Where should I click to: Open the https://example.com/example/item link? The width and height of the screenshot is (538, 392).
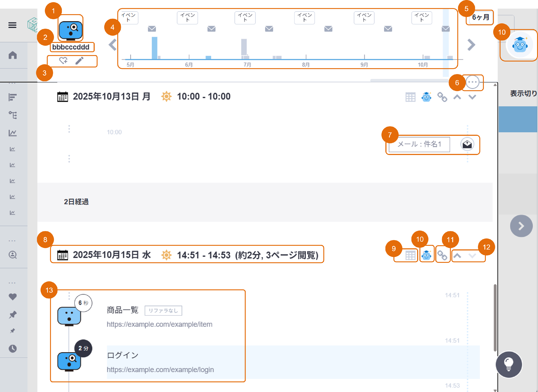159,324
